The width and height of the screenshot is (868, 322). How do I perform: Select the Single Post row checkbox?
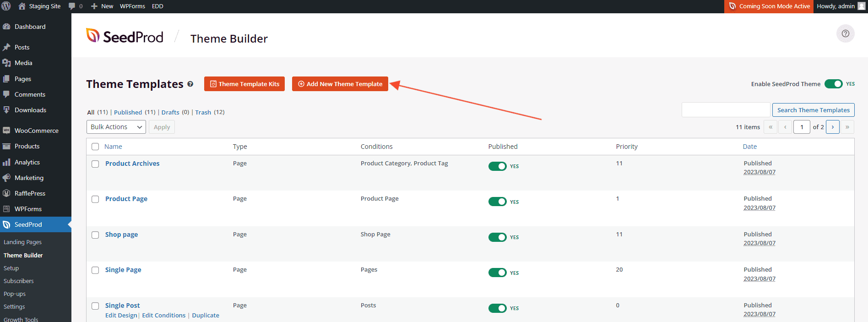95,306
